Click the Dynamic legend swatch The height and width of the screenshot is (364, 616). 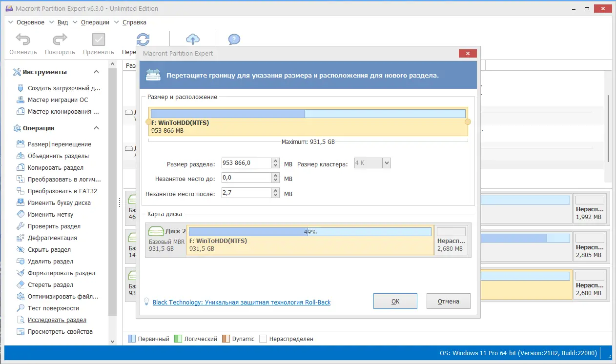[x=226, y=339]
